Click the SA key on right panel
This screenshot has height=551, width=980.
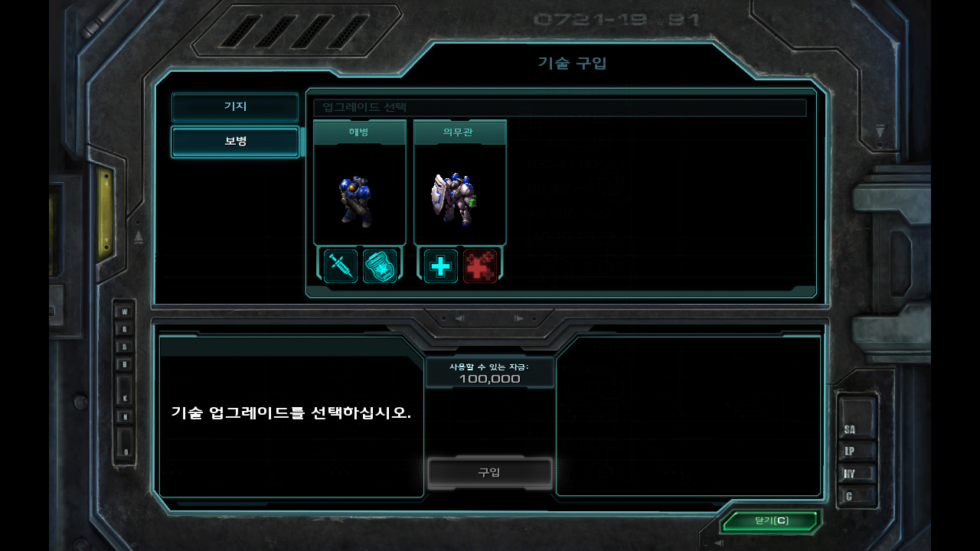(x=849, y=429)
